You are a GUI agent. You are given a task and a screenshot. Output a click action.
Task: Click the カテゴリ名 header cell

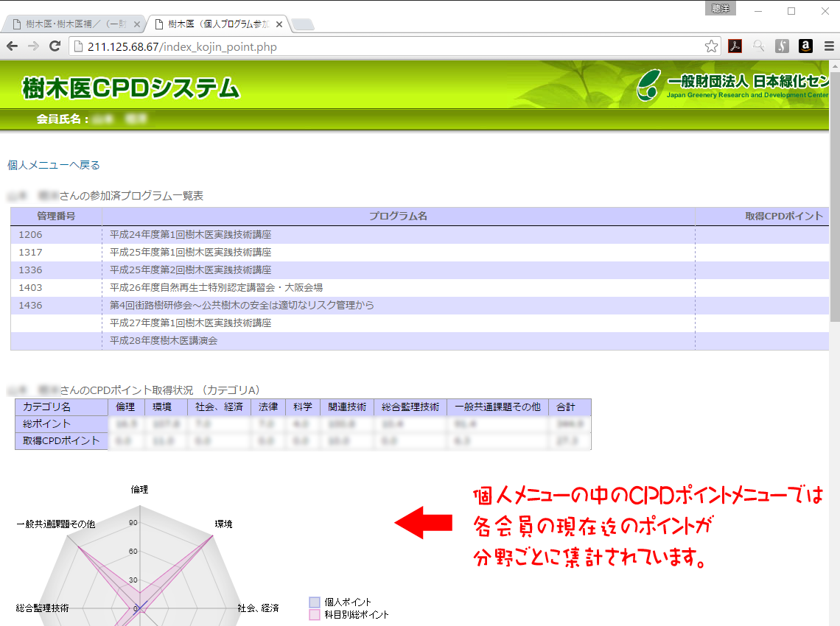[x=62, y=407]
